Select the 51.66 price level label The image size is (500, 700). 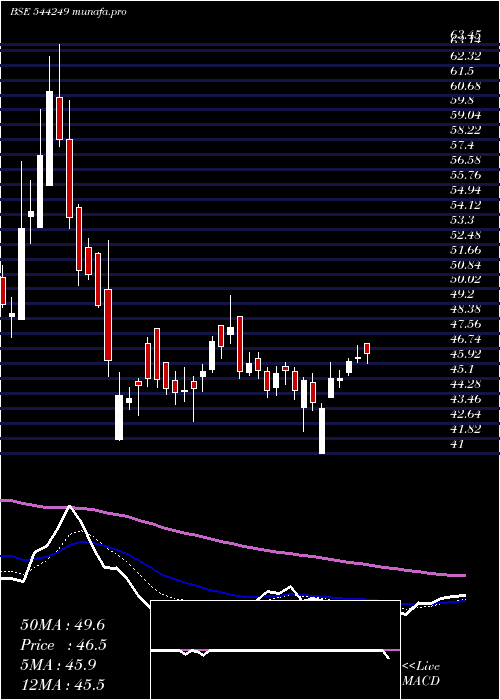(466, 250)
